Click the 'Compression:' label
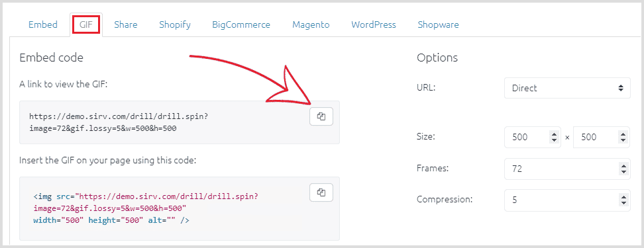Image resolution: width=644 pixels, height=248 pixels. [x=445, y=200]
